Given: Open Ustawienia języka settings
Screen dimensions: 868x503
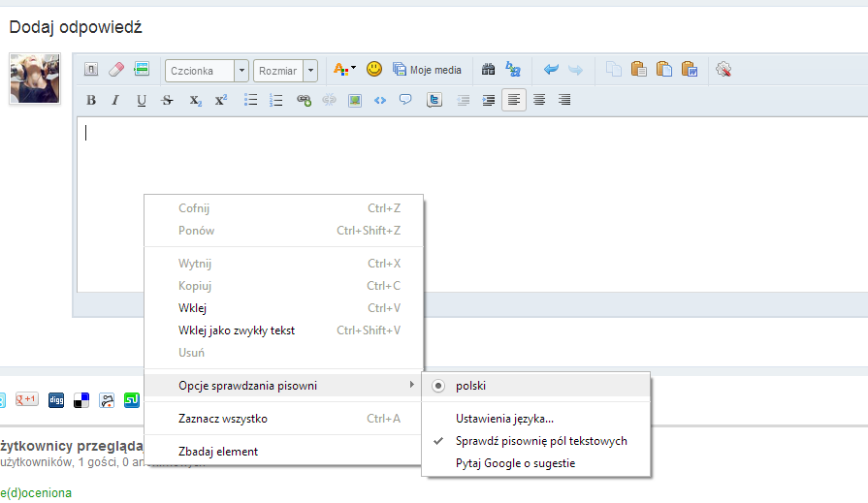Looking at the screenshot, I should 504,419.
